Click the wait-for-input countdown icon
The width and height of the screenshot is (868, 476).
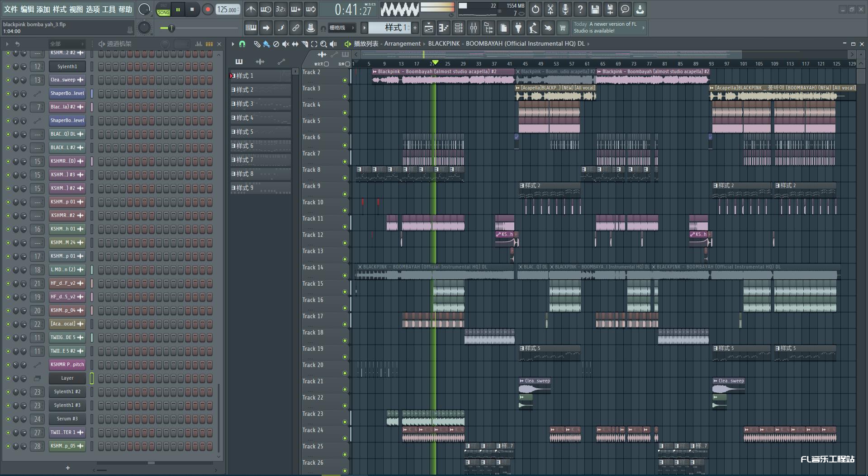(x=266, y=9)
